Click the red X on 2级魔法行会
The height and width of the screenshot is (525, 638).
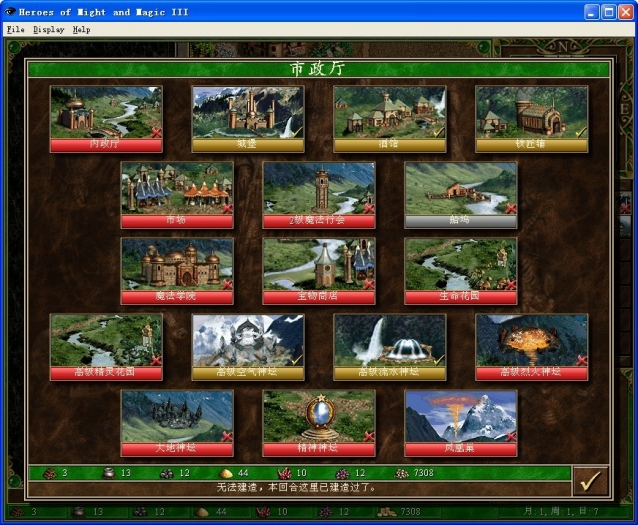[369, 208]
